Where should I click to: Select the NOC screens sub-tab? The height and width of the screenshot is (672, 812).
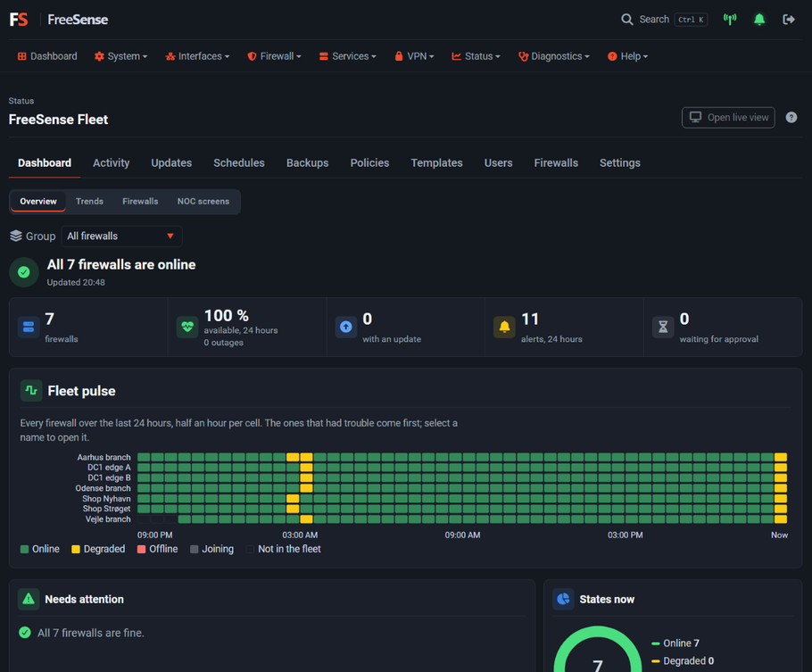tap(203, 202)
